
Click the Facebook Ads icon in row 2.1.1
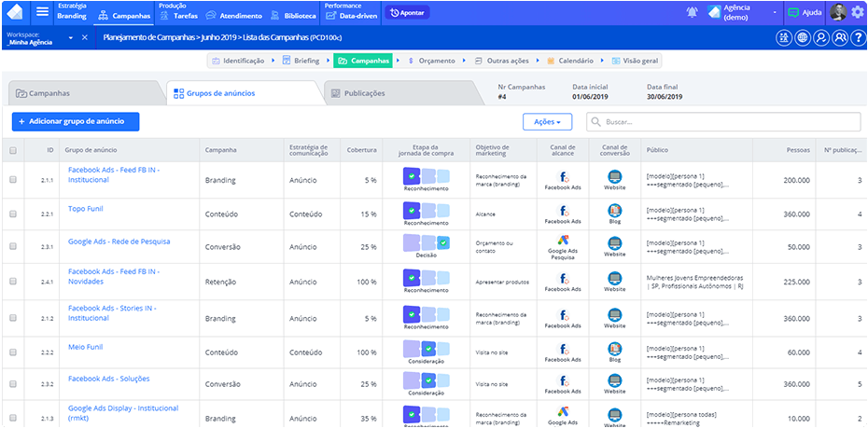click(563, 176)
